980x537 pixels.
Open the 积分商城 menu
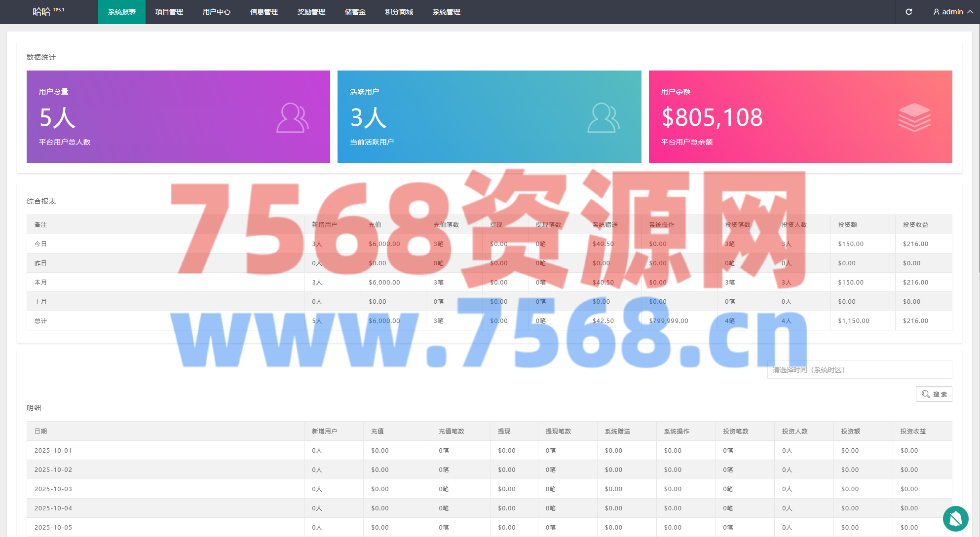click(x=399, y=12)
